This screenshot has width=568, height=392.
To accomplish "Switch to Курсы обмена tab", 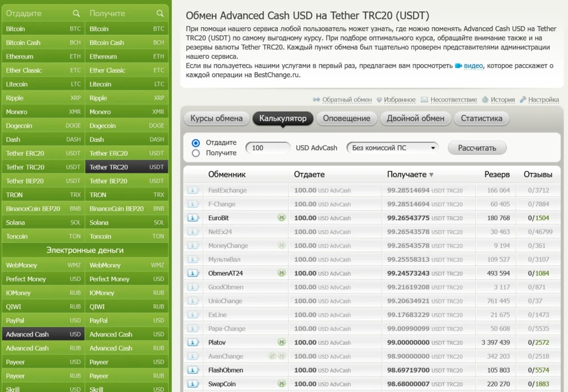I will 216,118.
